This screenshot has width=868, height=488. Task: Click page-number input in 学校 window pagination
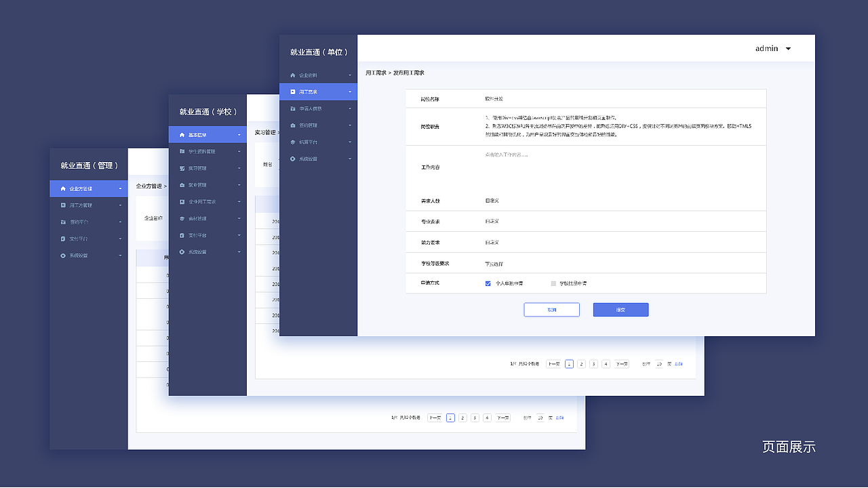(659, 364)
